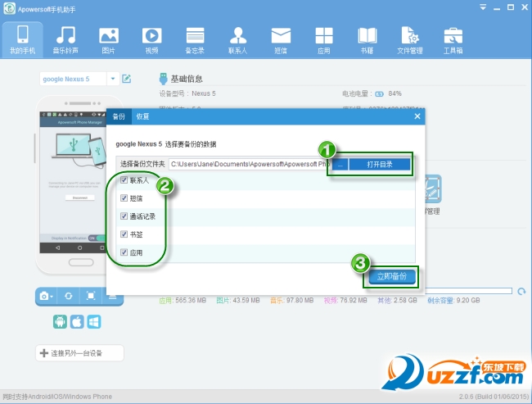
Task: Open the My Phone (我的手机) tab
Action: tap(22, 40)
